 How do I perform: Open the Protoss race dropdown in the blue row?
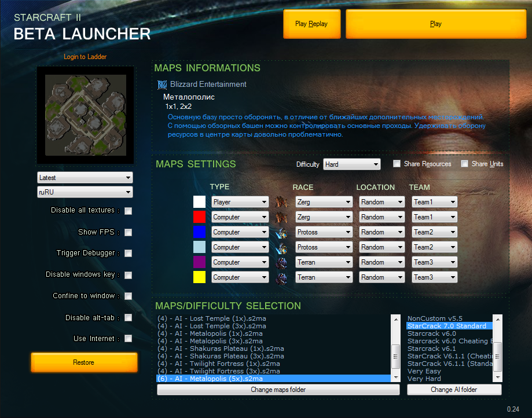[324, 232]
